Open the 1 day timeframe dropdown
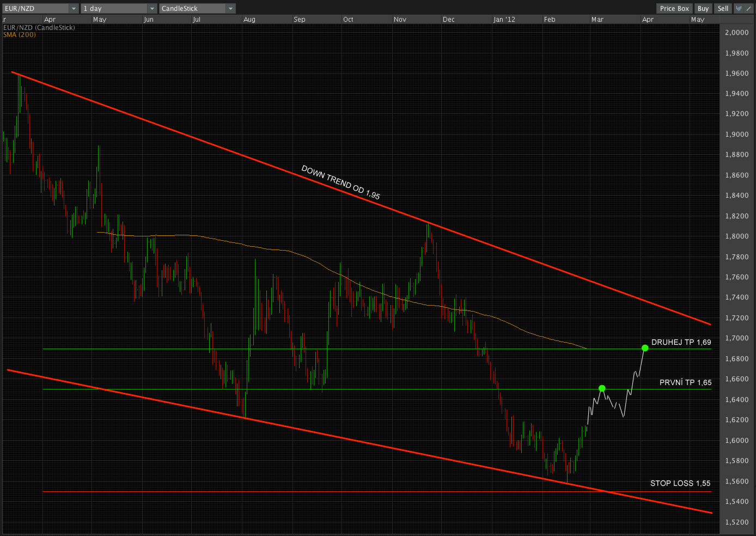This screenshot has width=756, height=536. click(119, 8)
